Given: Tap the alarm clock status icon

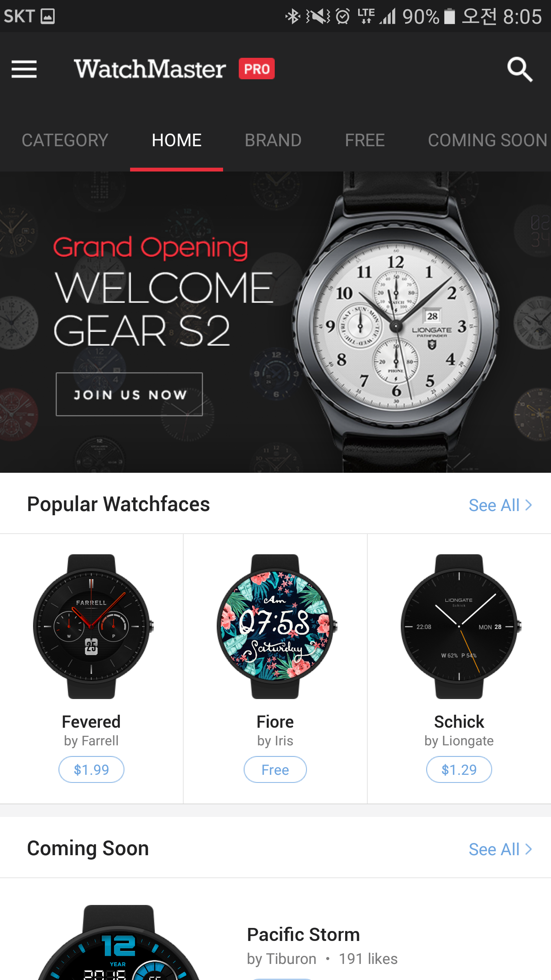Looking at the screenshot, I should [x=343, y=16].
